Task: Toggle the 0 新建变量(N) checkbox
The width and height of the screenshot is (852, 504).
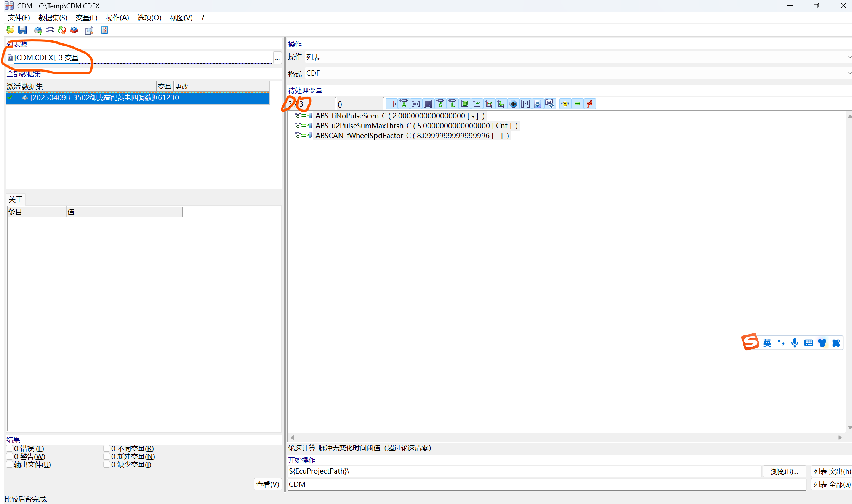Action: pyautogui.click(x=107, y=456)
